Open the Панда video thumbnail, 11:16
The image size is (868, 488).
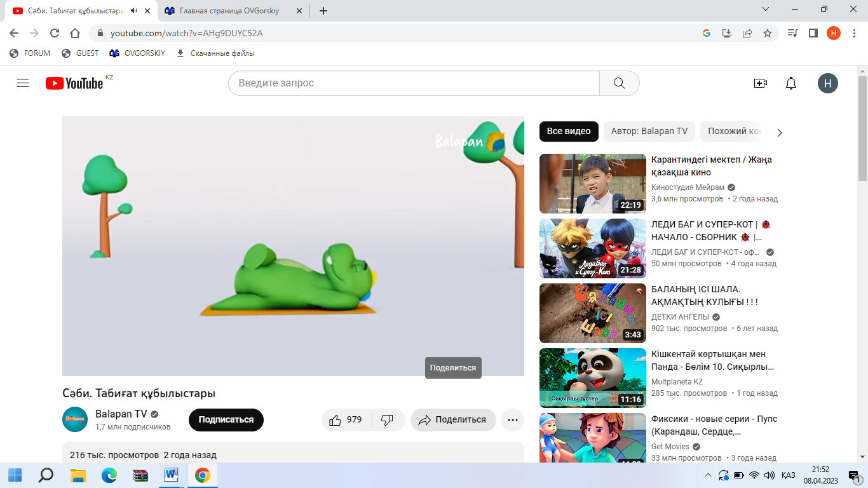[x=593, y=378]
